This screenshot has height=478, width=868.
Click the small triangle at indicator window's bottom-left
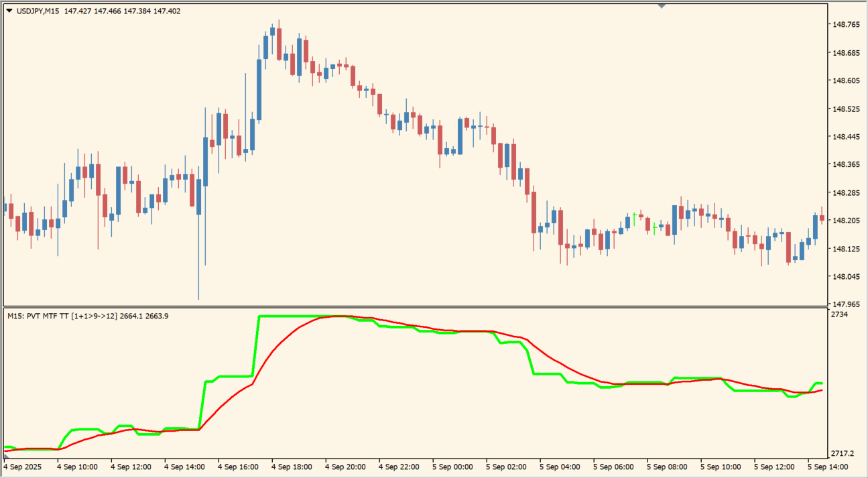point(6,455)
